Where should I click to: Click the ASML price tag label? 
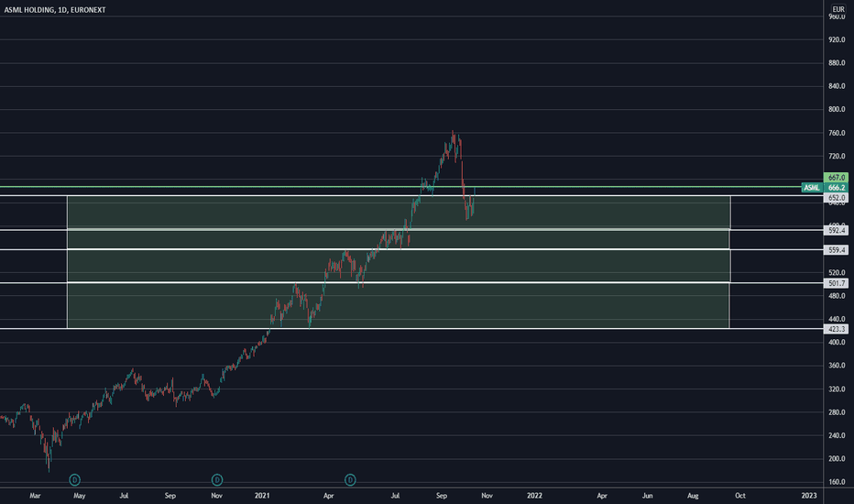click(812, 188)
